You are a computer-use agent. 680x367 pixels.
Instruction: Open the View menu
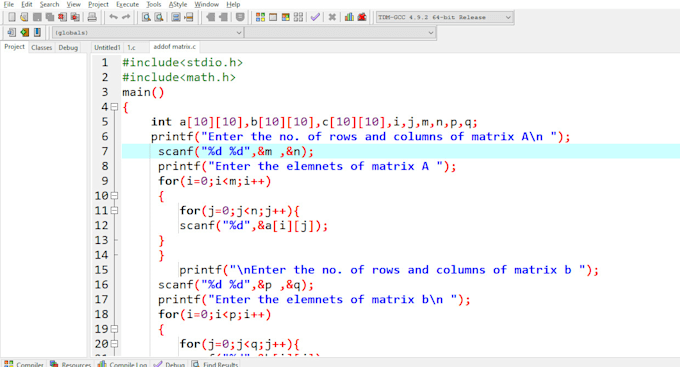[74, 4]
